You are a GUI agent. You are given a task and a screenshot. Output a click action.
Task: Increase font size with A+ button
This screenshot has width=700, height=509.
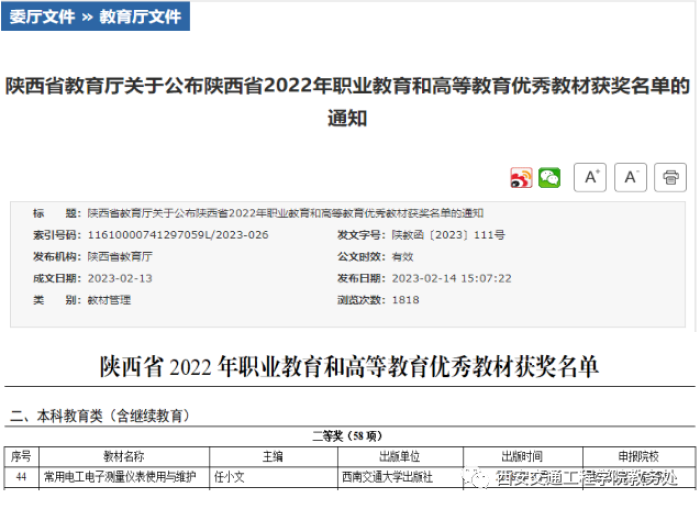click(x=590, y=177)
